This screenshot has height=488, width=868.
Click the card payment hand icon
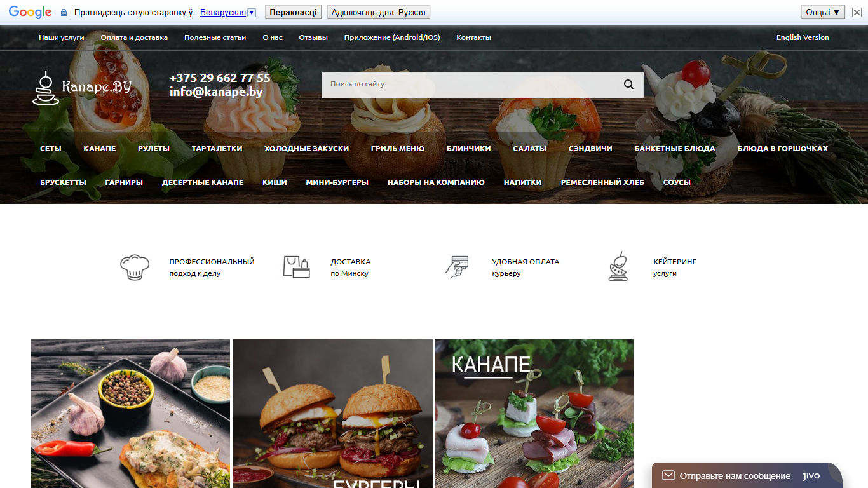tap(456, 267)
